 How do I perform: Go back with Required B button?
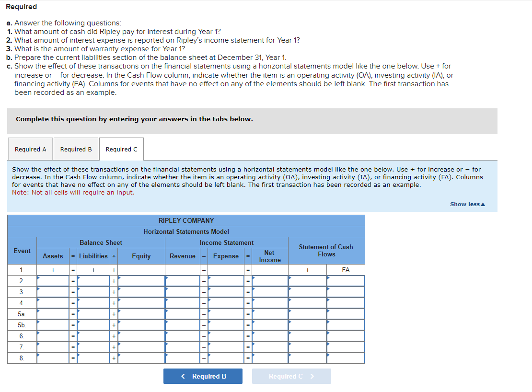tap(203, 376)
